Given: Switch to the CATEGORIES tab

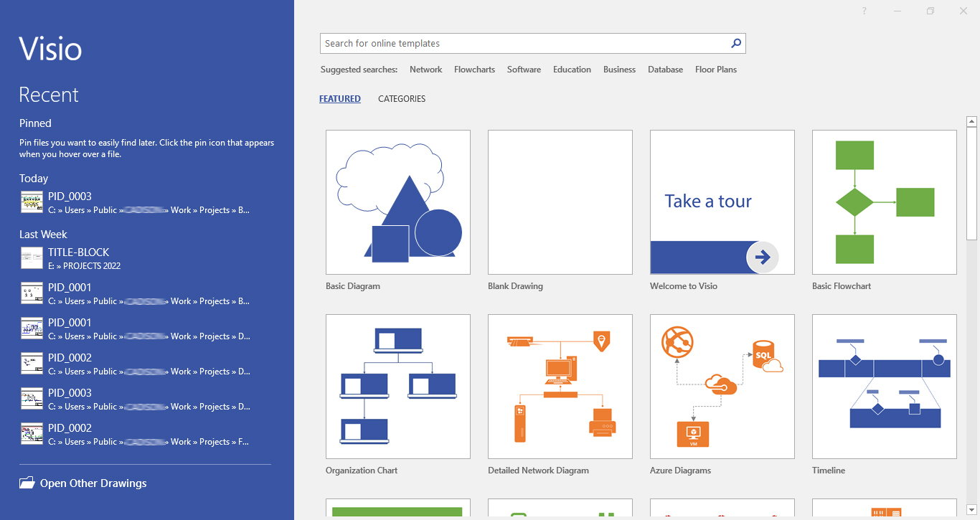Looking at the screenshot, I should [401, 98].
